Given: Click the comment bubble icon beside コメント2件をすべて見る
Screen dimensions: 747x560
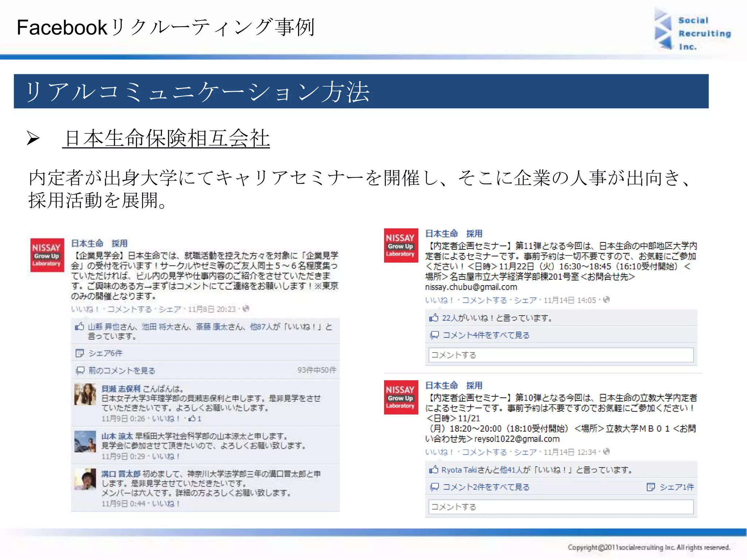Looking at the screenshot, I should tap(434, 487).
